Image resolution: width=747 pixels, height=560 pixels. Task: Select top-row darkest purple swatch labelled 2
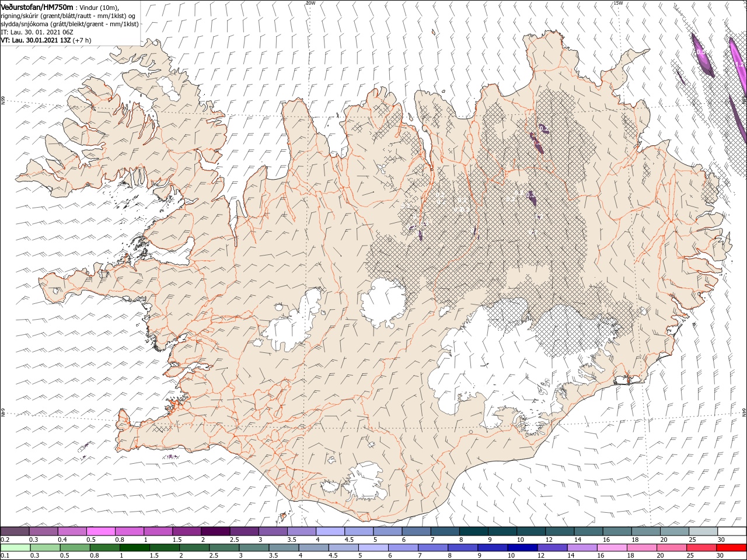click(216, 531)
